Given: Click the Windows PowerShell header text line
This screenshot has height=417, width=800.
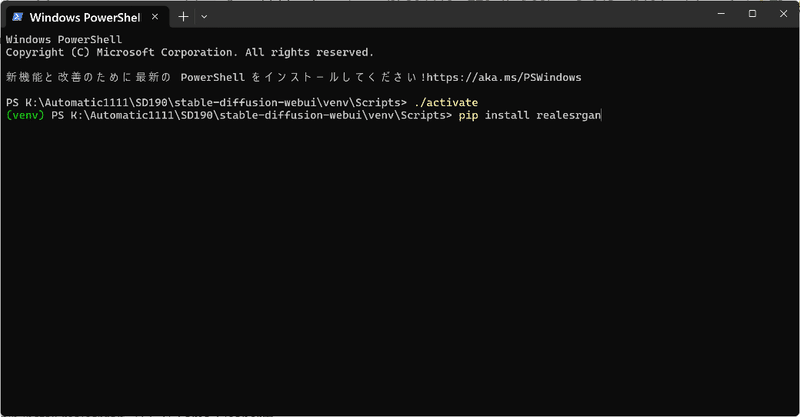Looking at the screenshot, I should 64,40.
